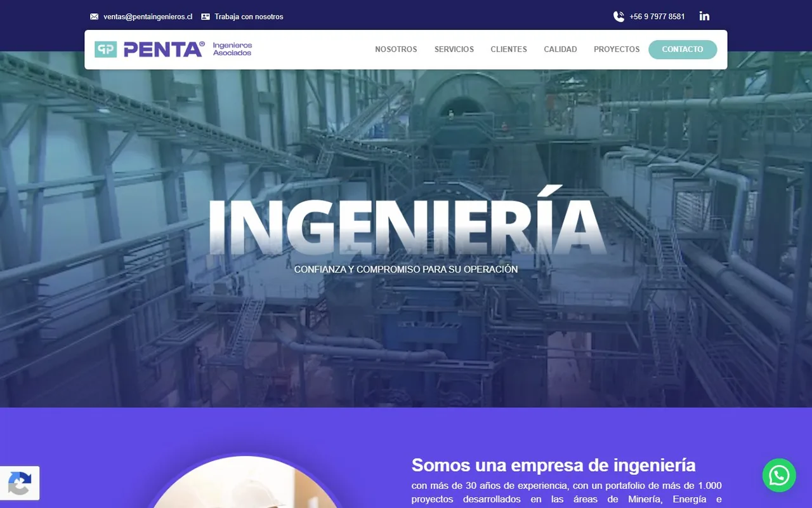The height and width of the screenshot is (508, 812).
Task: Click the ID card icon beside Trabaja con nosotros
Action: (x=206, y=17)
